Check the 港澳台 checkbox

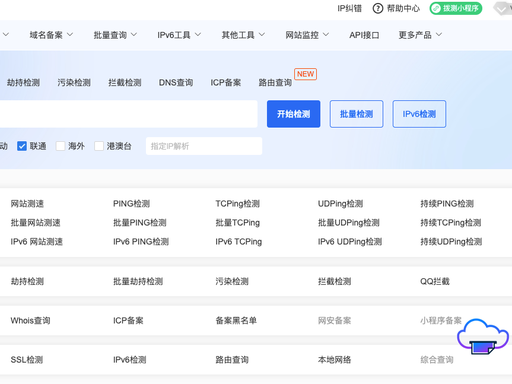(x=99, y=146)
